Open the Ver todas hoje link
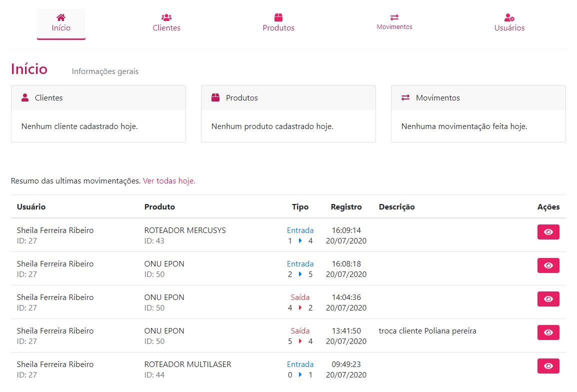Viewport: 577px width, 392px height. coord(169,181)
